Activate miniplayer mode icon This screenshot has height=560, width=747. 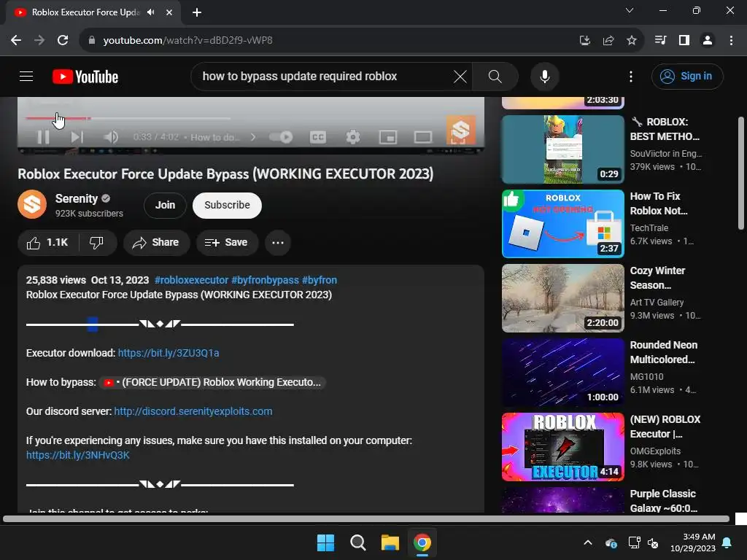388,137
